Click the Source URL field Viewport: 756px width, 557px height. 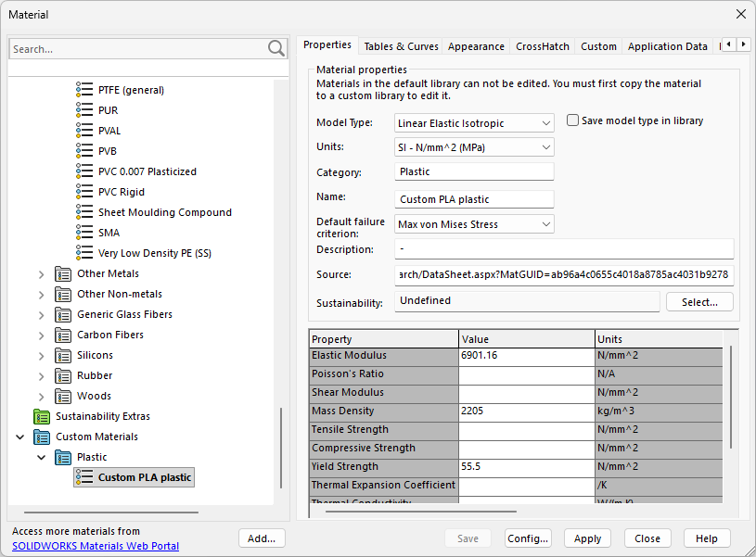[x=564, y=274]
